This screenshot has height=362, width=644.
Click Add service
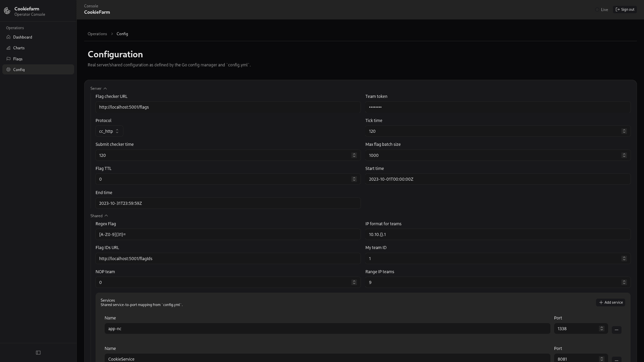(x=610, y=302)
